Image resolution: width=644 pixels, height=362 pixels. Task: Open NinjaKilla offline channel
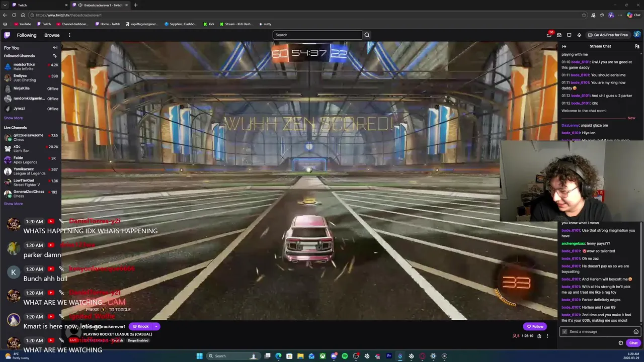coord(31,88)
